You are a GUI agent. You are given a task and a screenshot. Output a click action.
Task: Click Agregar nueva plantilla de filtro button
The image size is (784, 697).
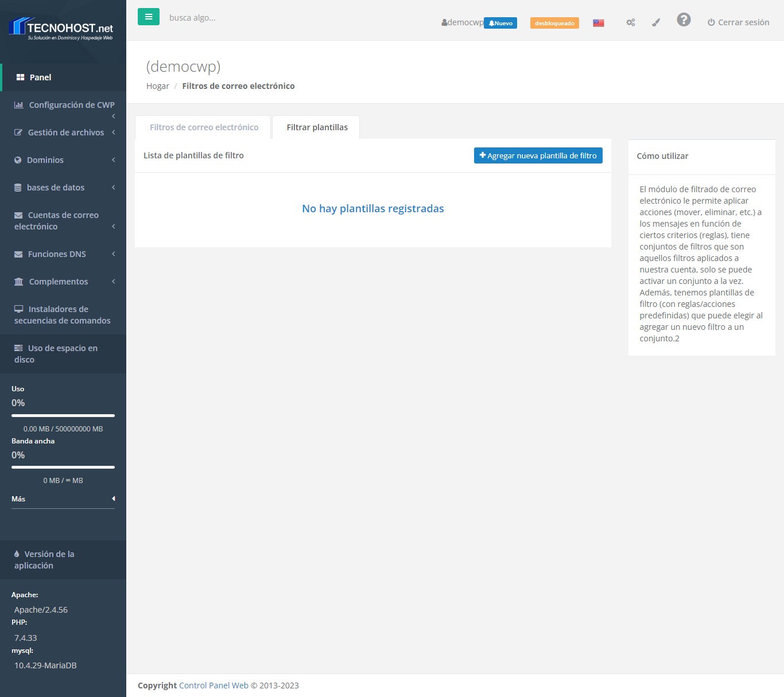pos(538,155)
